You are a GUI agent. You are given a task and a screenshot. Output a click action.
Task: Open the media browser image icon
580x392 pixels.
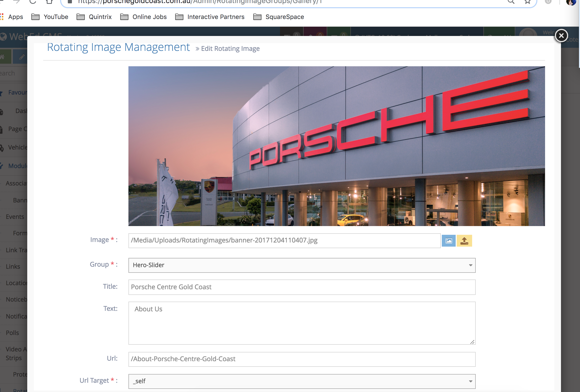click(x=448, y=241)
